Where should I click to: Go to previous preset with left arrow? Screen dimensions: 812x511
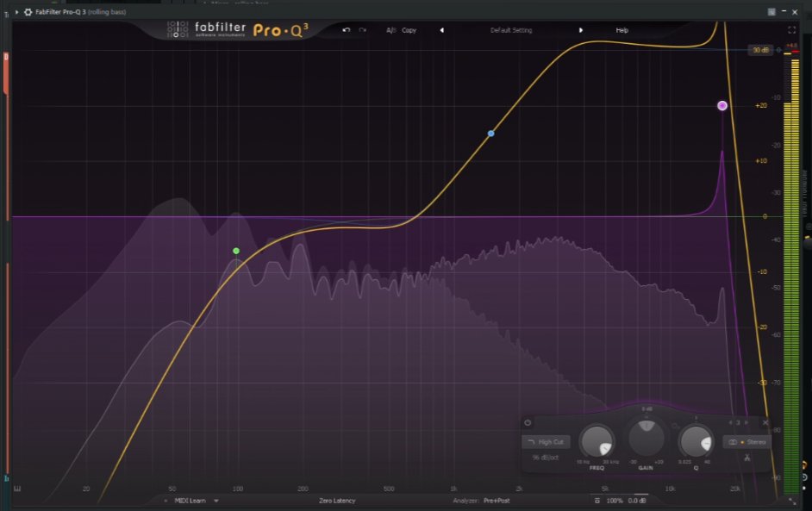(441, 30)
